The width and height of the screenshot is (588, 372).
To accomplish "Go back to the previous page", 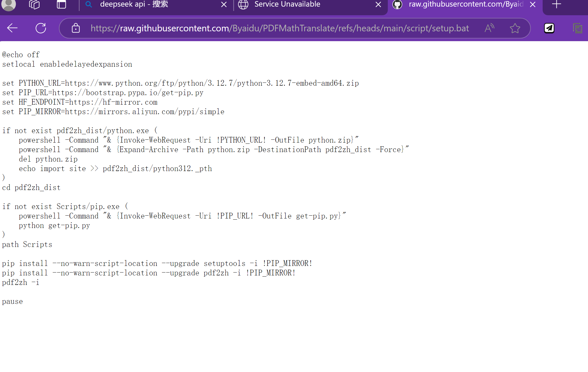I will coord(12,28).
